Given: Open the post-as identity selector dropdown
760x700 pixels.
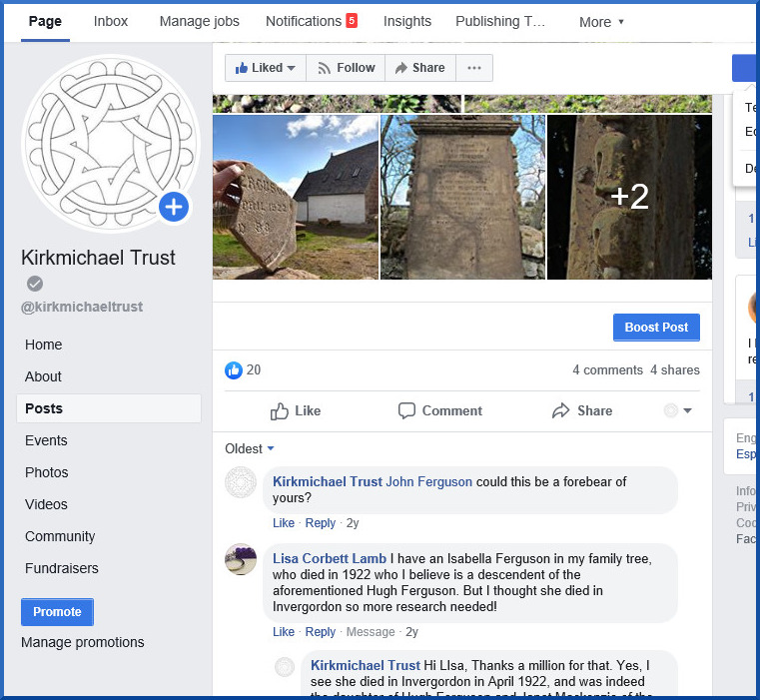Looking at the screenshot, I should [x=678, y=410].
